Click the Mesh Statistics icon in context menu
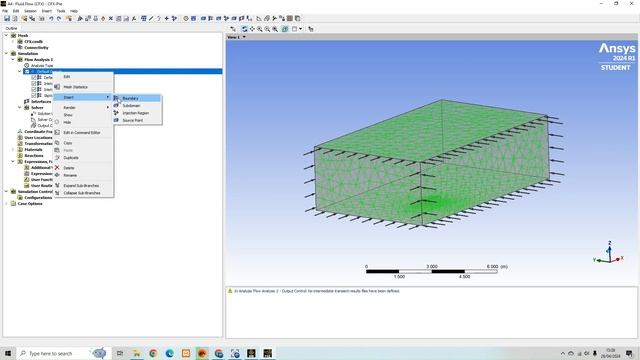The height and width of the screenshot is (360, 640). point(57,87)
